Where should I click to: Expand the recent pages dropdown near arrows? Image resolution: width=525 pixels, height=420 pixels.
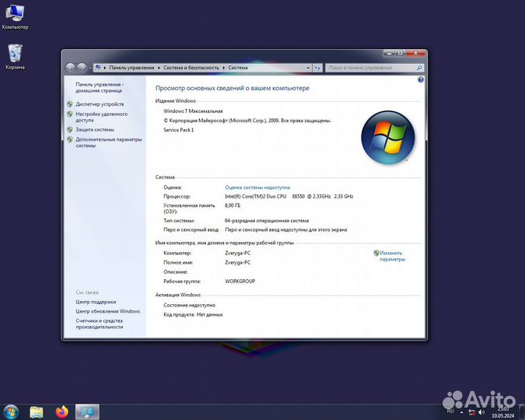pyautogui.click(x=89, y=68)
